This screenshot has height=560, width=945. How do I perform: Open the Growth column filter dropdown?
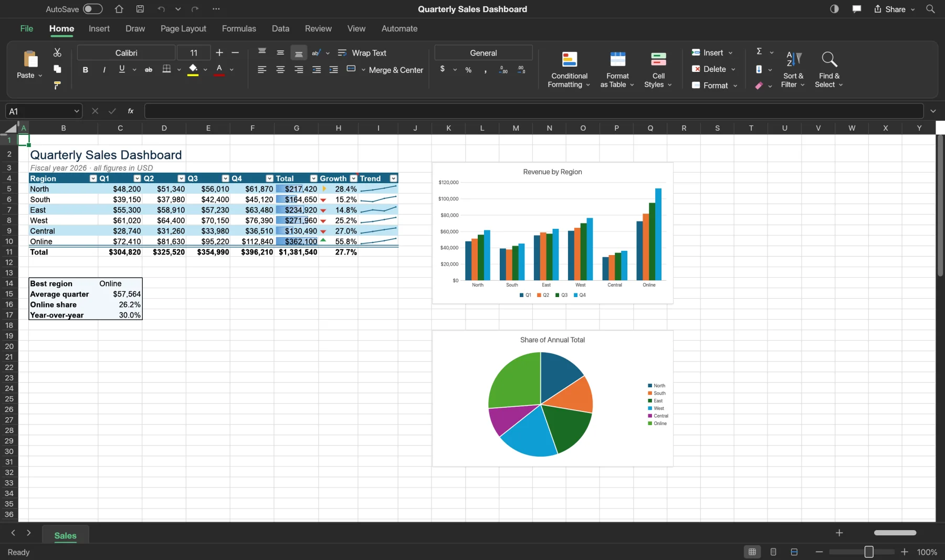pos(354,178)
